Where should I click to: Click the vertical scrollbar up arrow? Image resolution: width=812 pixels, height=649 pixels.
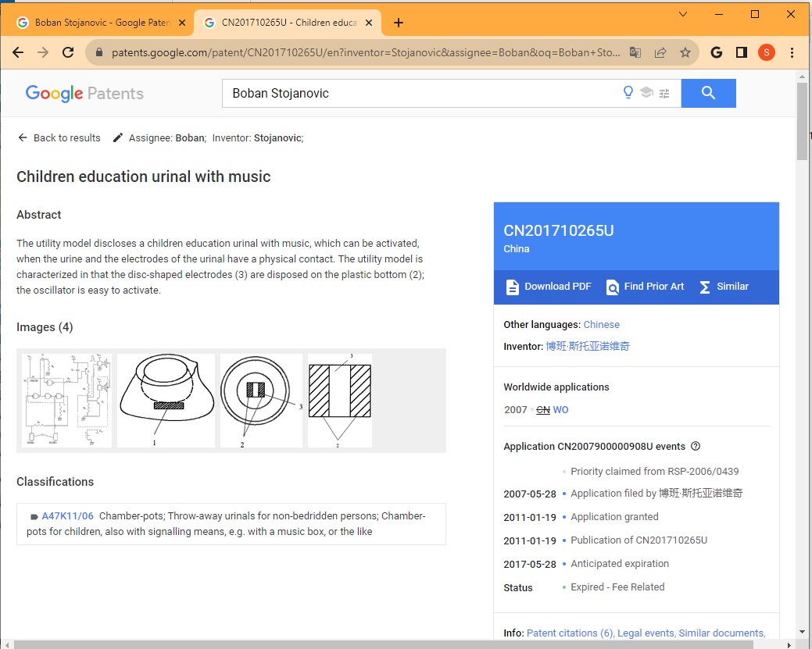tap(802, 77)
